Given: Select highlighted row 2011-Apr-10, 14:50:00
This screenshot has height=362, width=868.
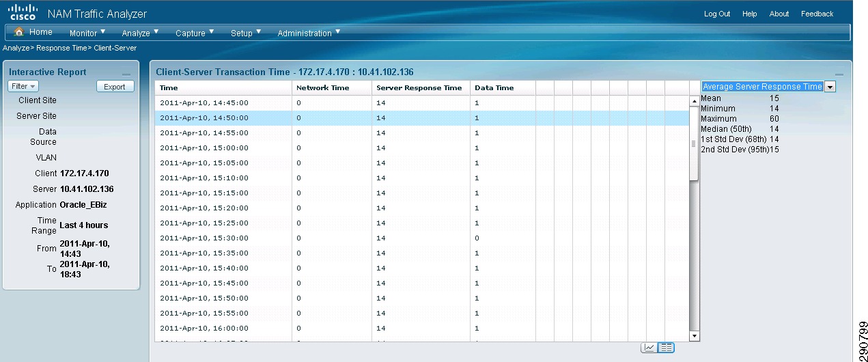Looking at the screenshot, I should click(422, 117).
